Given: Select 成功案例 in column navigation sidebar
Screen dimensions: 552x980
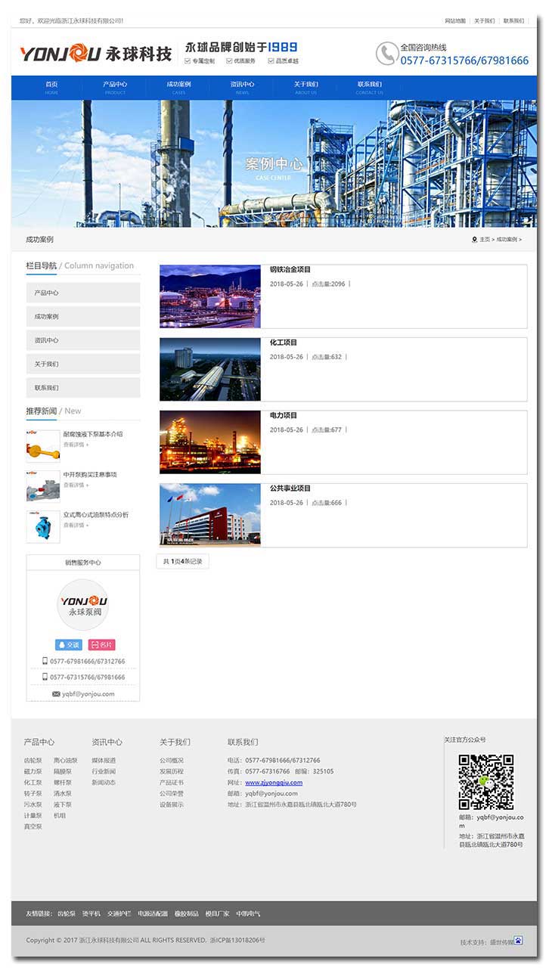Looking at the screenshot, I should (83, 317).
